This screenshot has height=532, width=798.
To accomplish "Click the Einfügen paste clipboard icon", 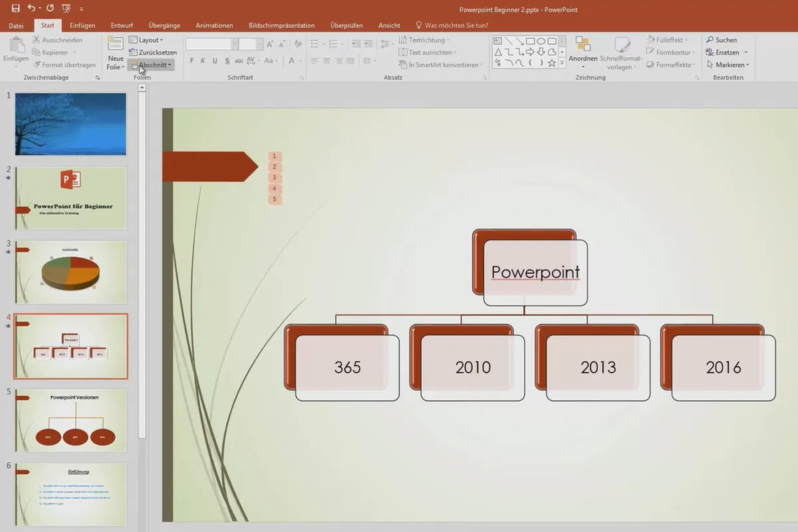I will pyautogui.click(x=16, y=45).
